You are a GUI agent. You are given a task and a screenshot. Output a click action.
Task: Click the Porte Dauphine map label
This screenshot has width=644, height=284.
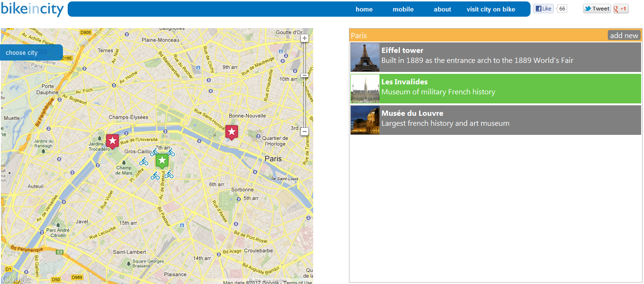coord(47,89)
